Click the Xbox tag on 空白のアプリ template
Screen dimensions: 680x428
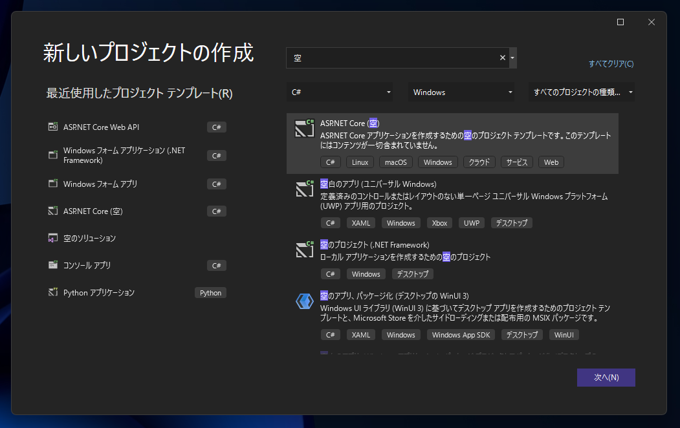click(x=439, y=223)
